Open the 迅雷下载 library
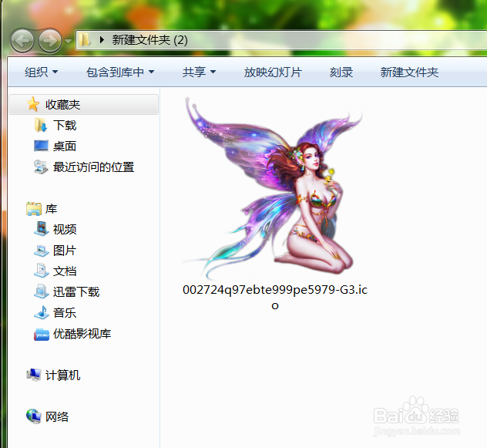This screenshot has width=487, height=448. click(76, 292)
